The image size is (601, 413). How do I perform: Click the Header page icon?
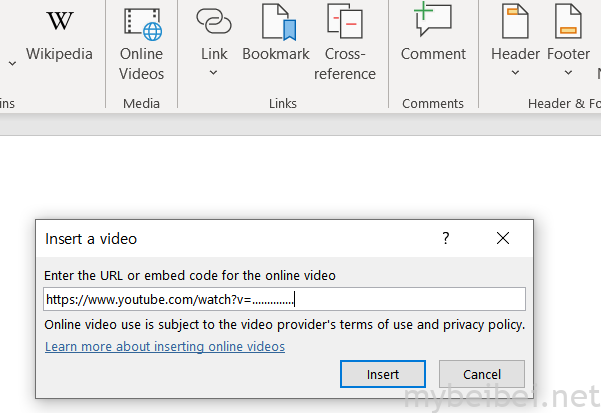516,21
